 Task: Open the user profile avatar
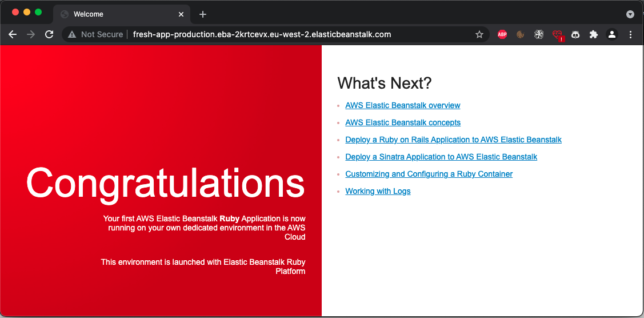tap(612, 34)
